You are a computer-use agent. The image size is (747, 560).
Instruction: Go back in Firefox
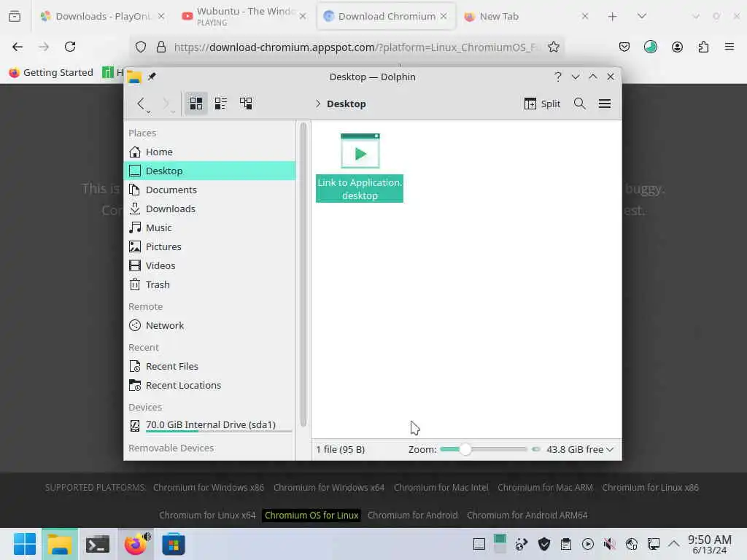tap(18, 47)
